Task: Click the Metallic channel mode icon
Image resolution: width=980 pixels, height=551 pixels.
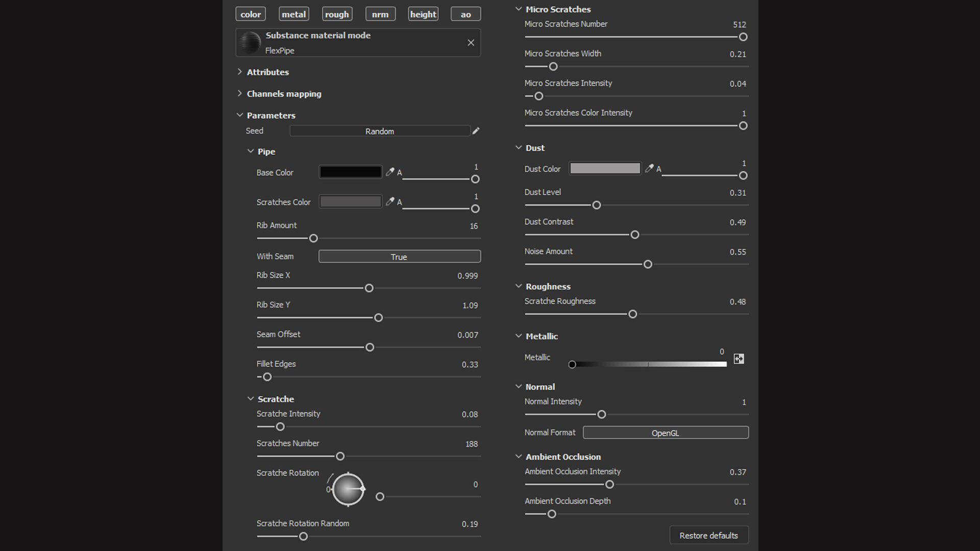Action: [x=739, y=359]
